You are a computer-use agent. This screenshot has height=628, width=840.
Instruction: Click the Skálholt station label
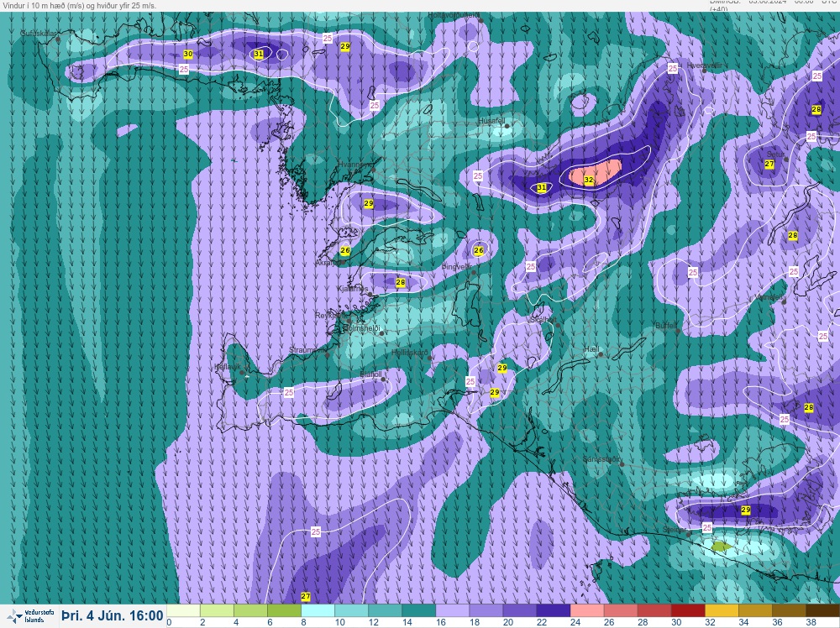point(543,320)
